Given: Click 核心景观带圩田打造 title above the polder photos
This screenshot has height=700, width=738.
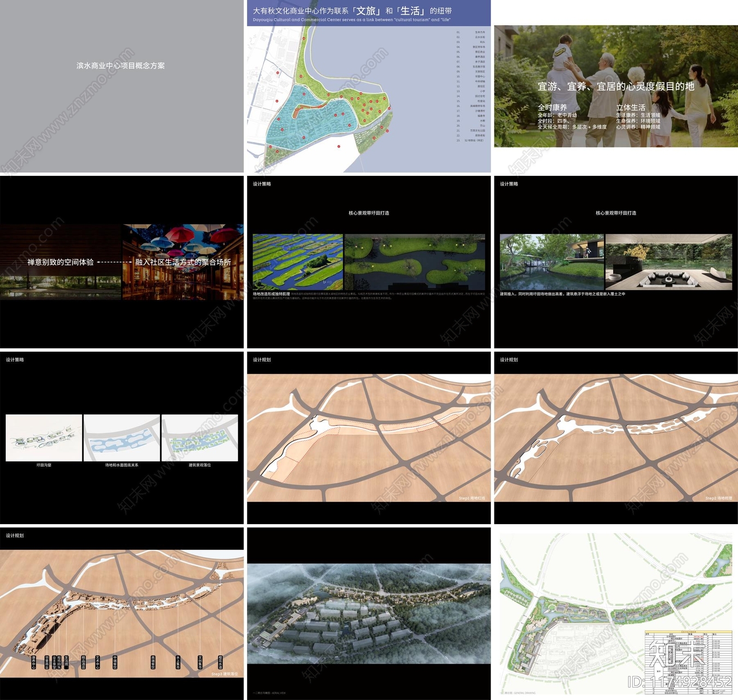Looking at the screenshot, I should (369, 213).
